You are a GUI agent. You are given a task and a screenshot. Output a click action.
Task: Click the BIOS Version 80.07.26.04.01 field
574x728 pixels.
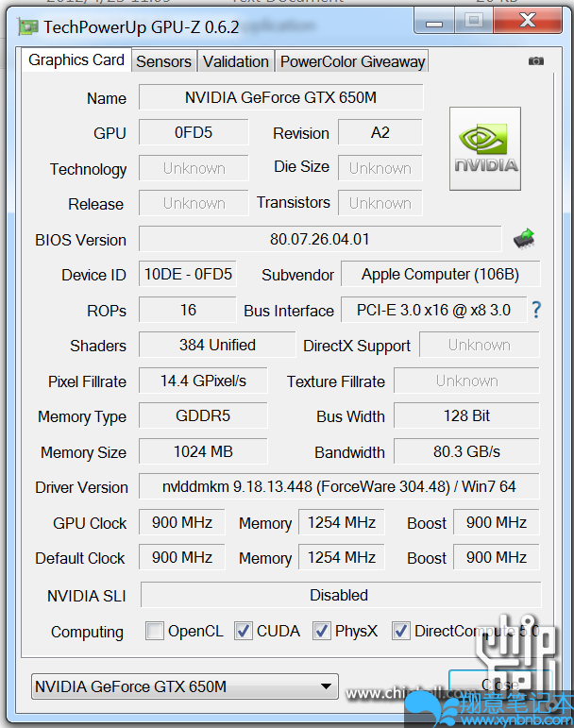(320, 239)
